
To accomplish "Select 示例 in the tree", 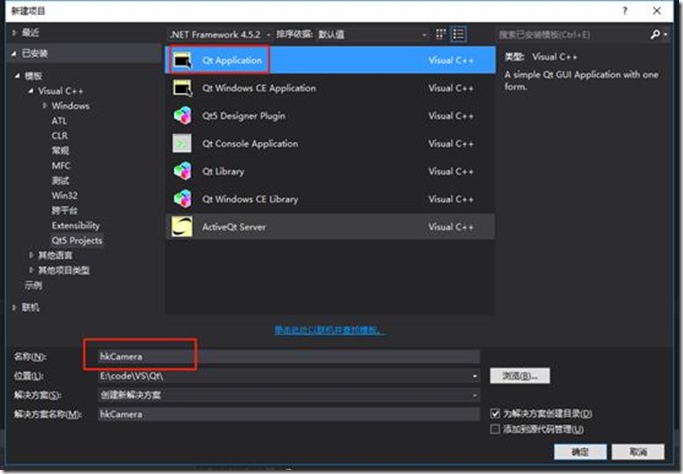I will point(34,285).
